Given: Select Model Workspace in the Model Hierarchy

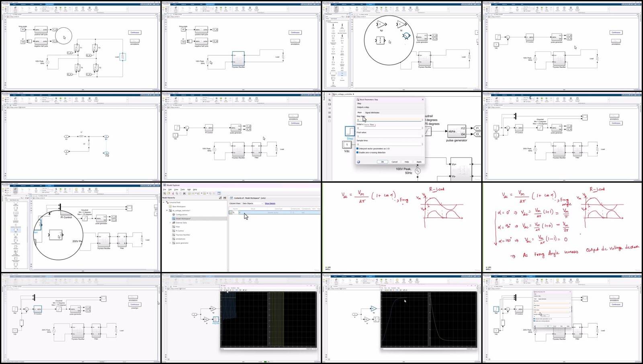Looking at the screenshot, I should point(183,219).
